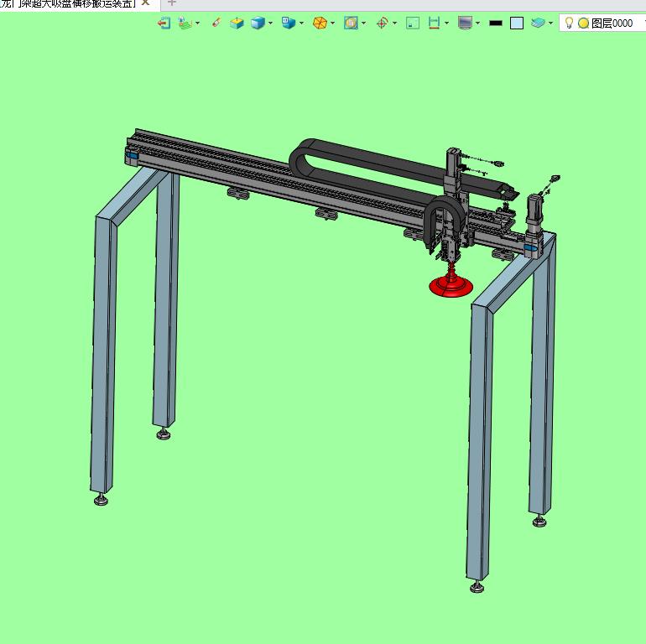Click the monitor display settings icon
Screen dimensions: 646x644
(465, 23)
